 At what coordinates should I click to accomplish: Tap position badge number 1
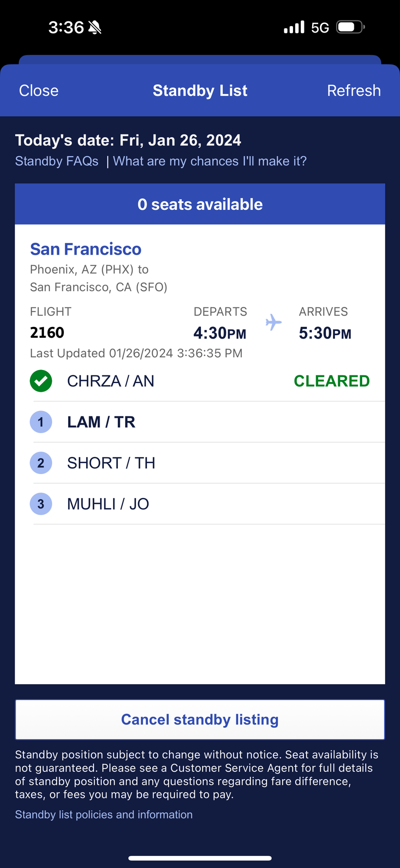tap(41, 422)
